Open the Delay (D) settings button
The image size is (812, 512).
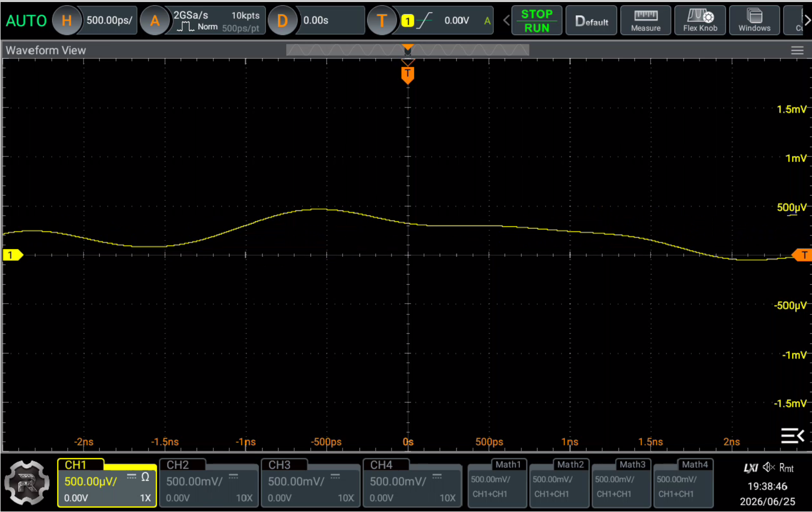(282, 20)
